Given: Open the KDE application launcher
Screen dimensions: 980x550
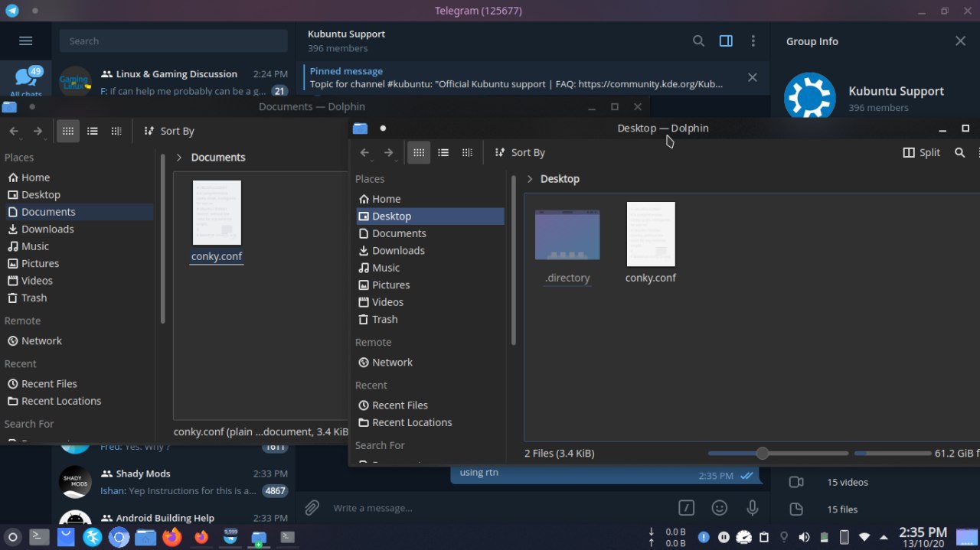Looking at the screenshot, I should click(12, 537).
